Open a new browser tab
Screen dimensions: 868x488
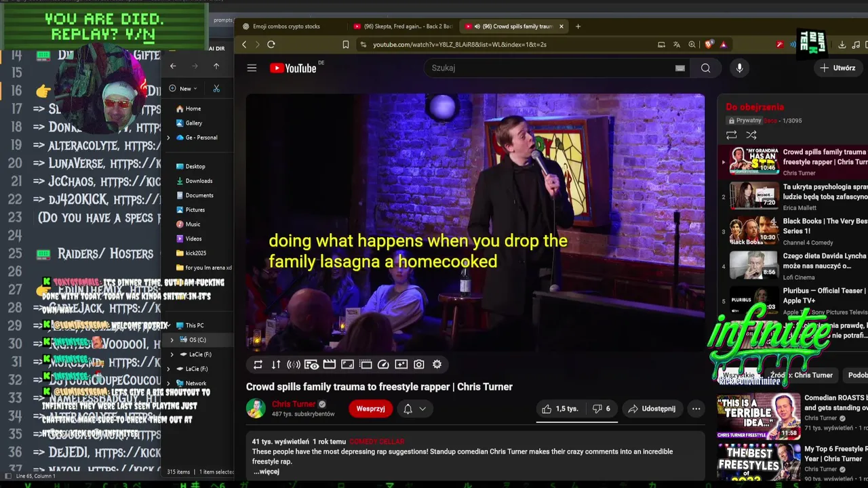tap(578, 26)
